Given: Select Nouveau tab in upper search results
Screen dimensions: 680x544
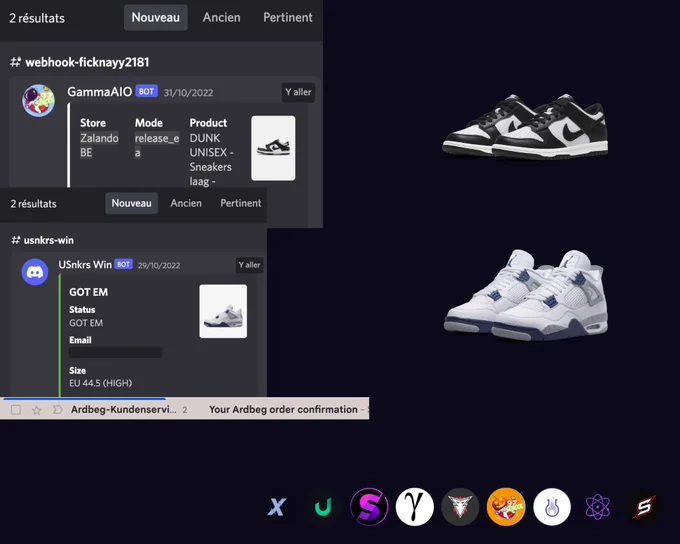Looking at the screenshot, I should pos(156,17).
